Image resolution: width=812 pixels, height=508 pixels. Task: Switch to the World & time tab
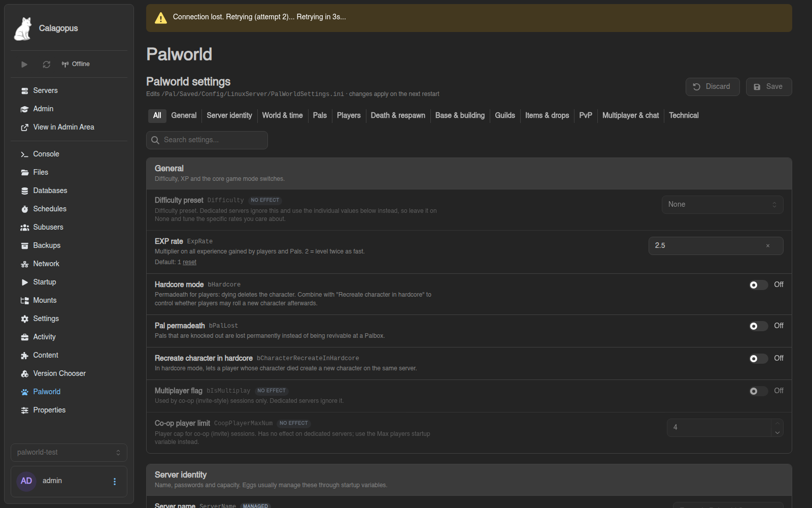[282, 115]
